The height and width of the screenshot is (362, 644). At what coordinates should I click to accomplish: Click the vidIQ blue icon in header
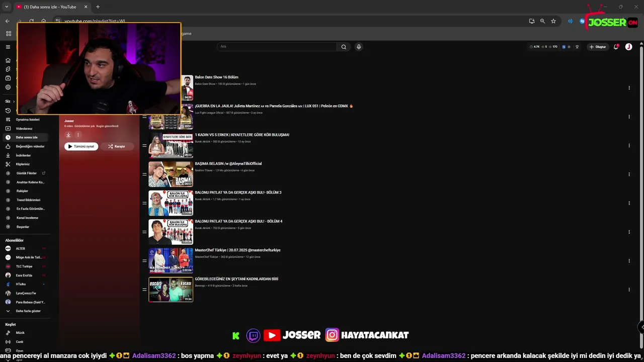(563, 47)
